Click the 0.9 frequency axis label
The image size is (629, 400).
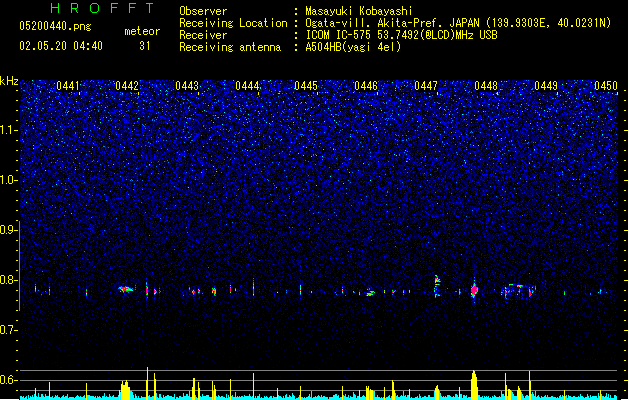point(8,230)
